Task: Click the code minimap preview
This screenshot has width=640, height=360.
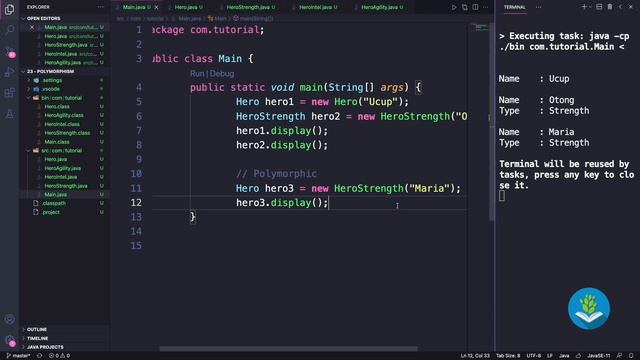Action: pos(479,27)
